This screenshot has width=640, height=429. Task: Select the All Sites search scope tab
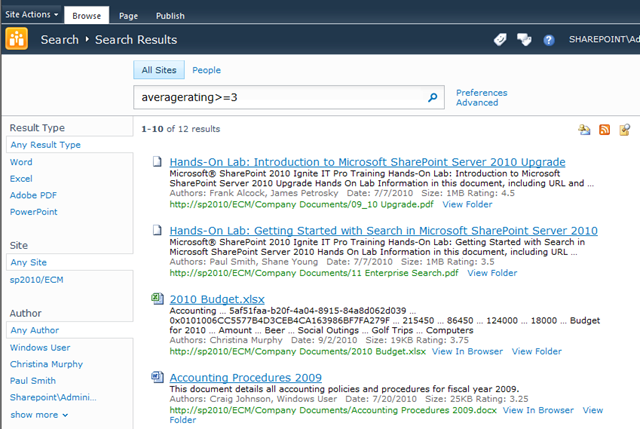159,70
